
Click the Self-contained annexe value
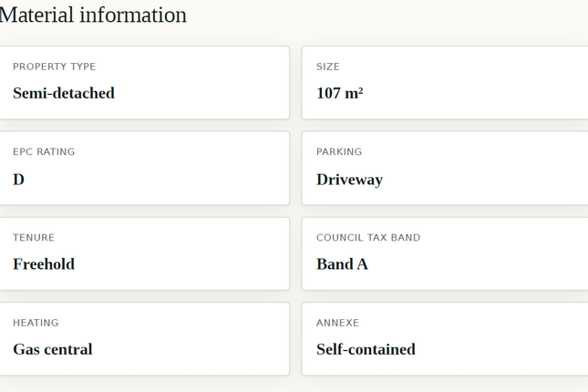[366, 349]
